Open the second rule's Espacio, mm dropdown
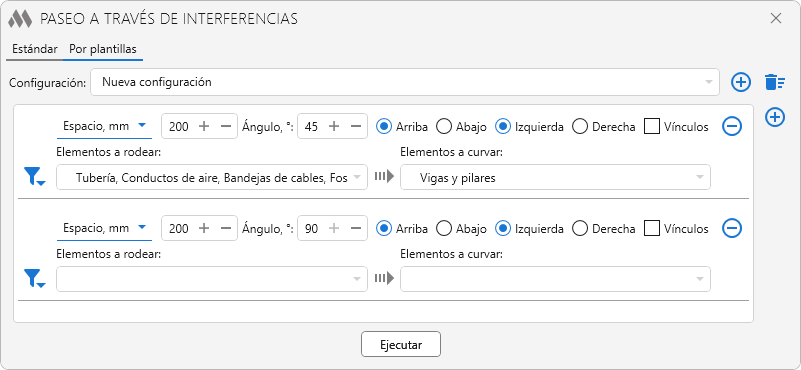 click(104, 228)
